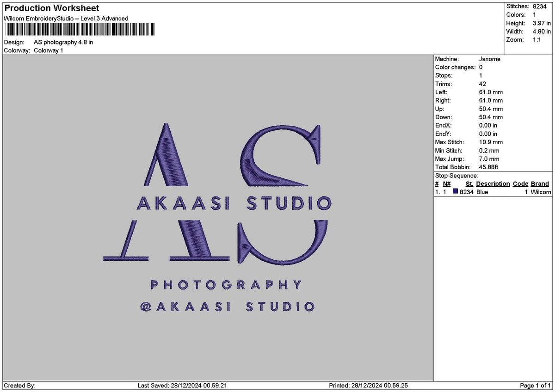
Task: Click the barcode under the header
Action: 80,30
